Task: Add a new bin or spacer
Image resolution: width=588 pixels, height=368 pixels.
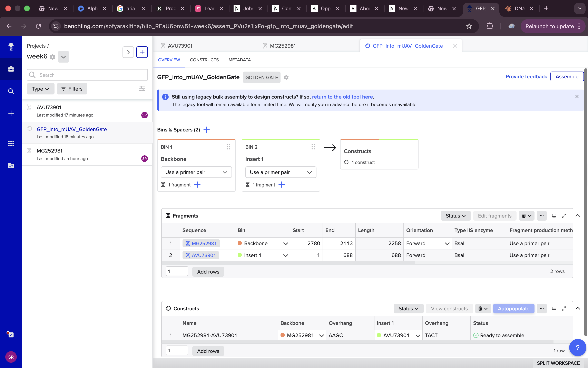Action: 207,130
